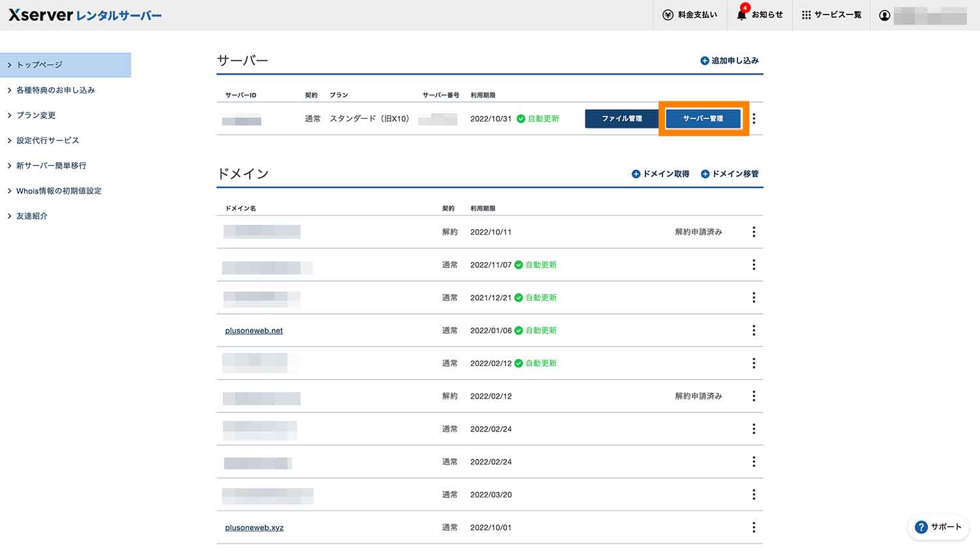This screenshot has width=980, height=551.
Task: Click the 追加申し込み plus icon
Action: coord(704,60)
